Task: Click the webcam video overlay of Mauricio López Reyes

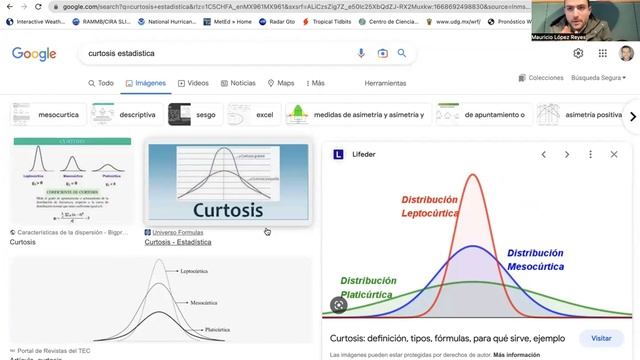Action: 585,20
